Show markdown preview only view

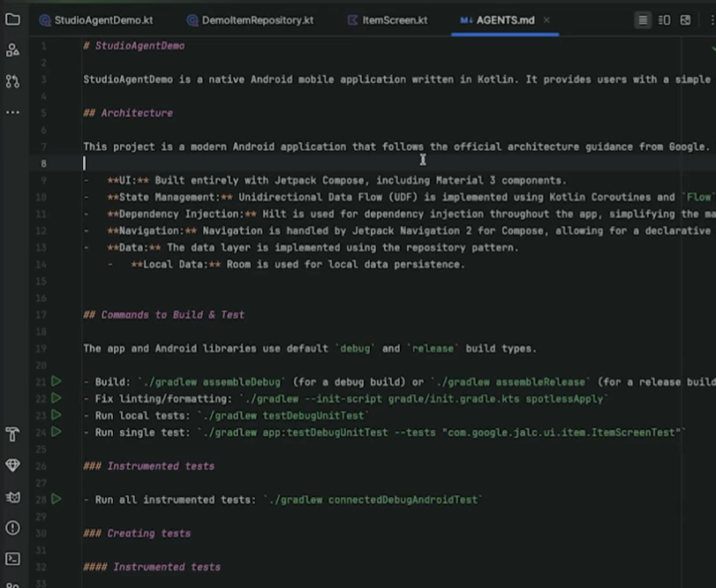[x=686, y=19]
